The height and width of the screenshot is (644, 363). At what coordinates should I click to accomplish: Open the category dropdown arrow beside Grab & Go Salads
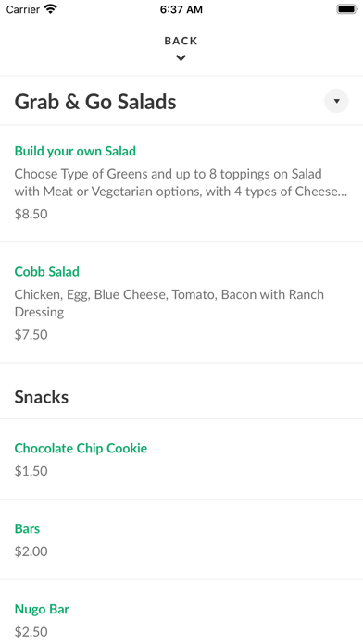point(336,101)
